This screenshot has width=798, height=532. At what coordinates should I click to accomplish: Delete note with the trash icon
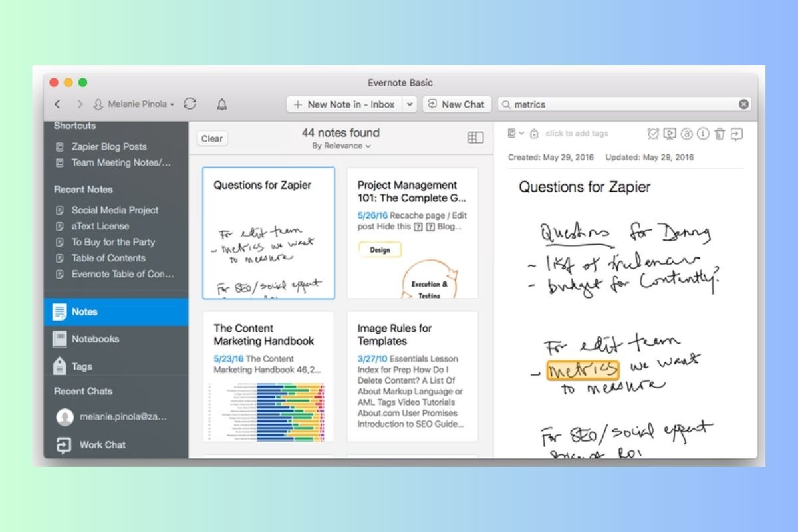point(720,134)
